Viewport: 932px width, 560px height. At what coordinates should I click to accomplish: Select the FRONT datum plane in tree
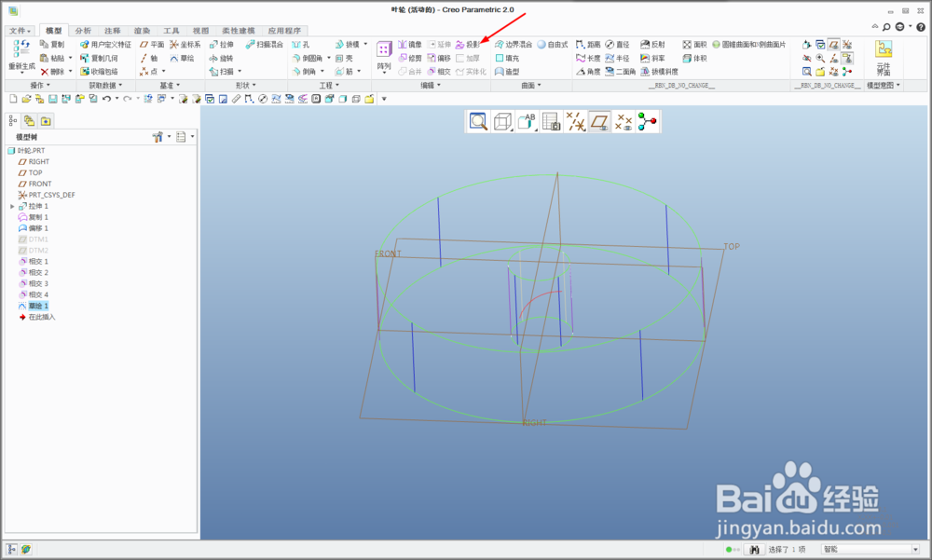point(34,184)
